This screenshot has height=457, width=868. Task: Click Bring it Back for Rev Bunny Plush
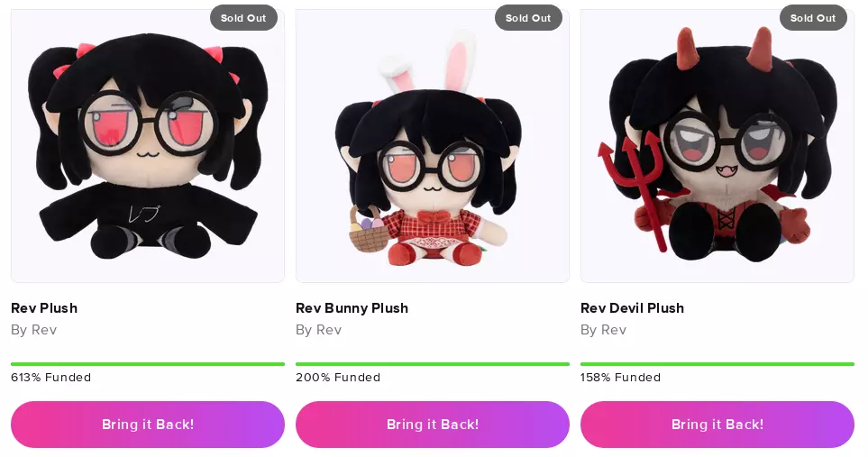click(x=433, y=425)
